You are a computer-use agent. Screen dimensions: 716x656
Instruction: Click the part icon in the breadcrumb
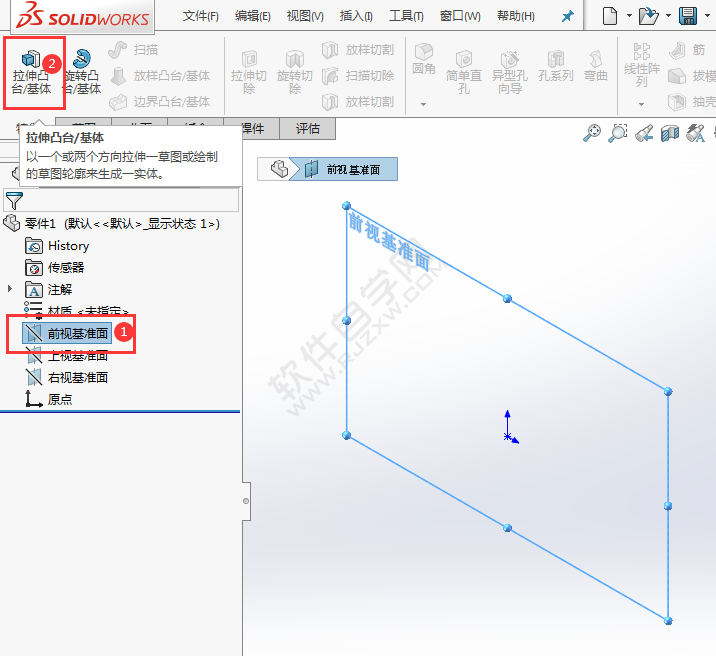(279, 169)
